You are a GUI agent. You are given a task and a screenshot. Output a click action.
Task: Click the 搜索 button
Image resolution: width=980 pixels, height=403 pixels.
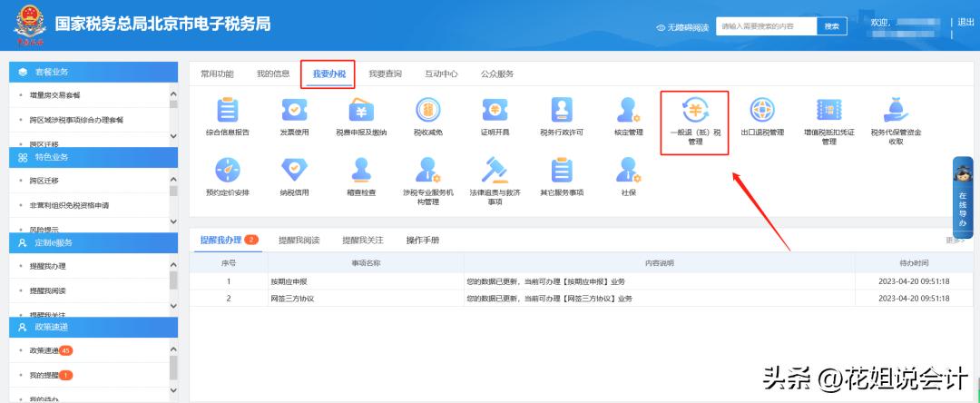[832, 26]
